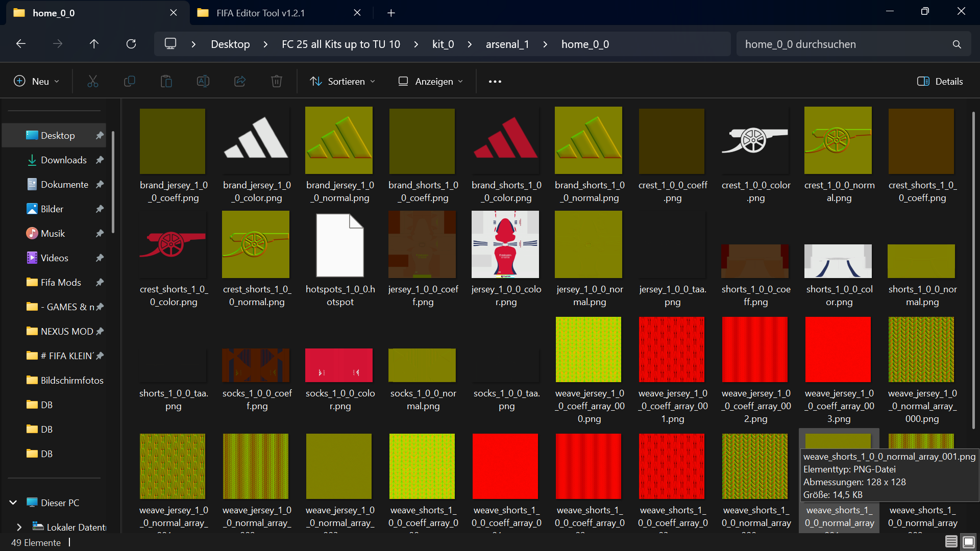Image resolution: width=980 pixels, height=551 pixels.
Task: Open Videos in navigation pane
Action: pyautogui.click(x=55, y=258)
